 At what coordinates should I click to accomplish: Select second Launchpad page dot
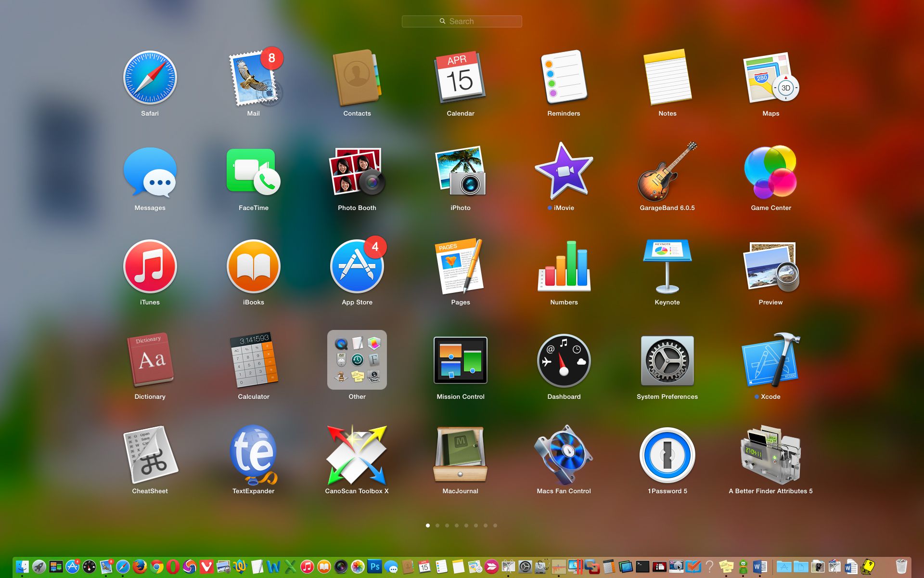click(x=437, y=525)
